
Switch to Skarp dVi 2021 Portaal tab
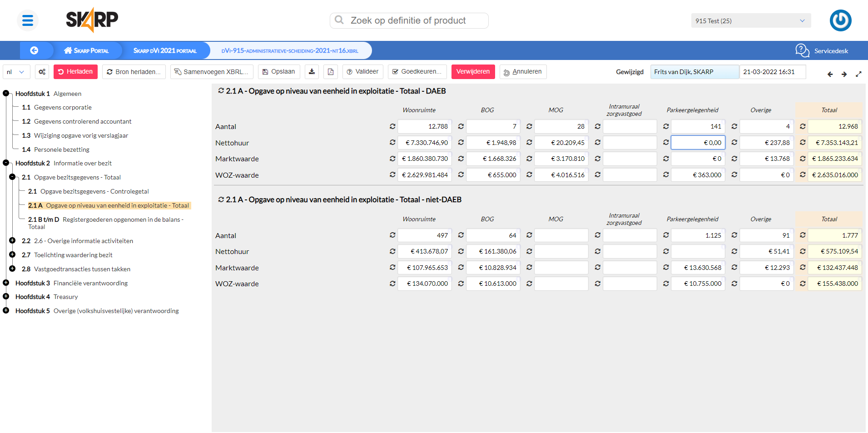click(164, 50)
